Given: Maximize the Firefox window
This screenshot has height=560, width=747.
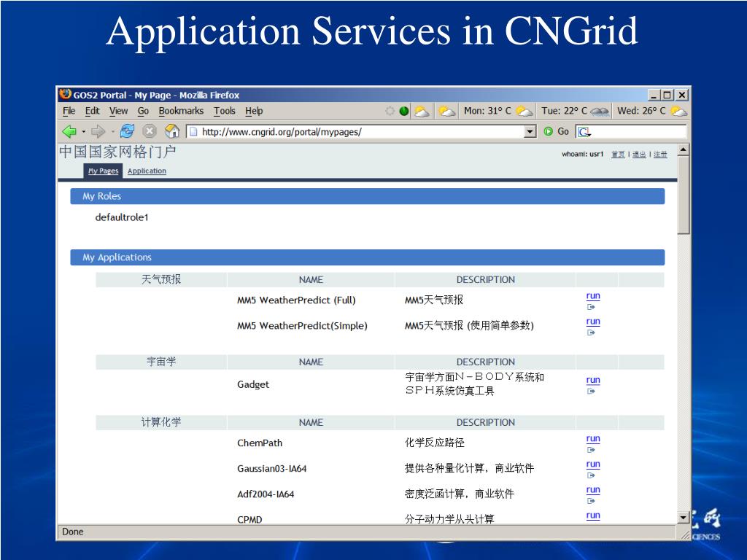Looking at the screenshot, I should pos(668,95).
